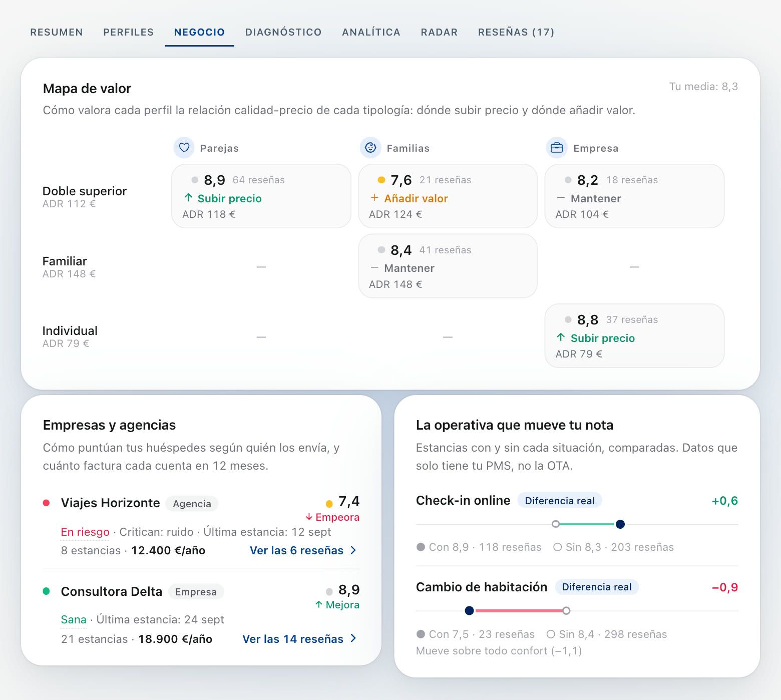
Task: Open the Empresa Doble superior 8,2 card
Action: (x=634, y=196)
